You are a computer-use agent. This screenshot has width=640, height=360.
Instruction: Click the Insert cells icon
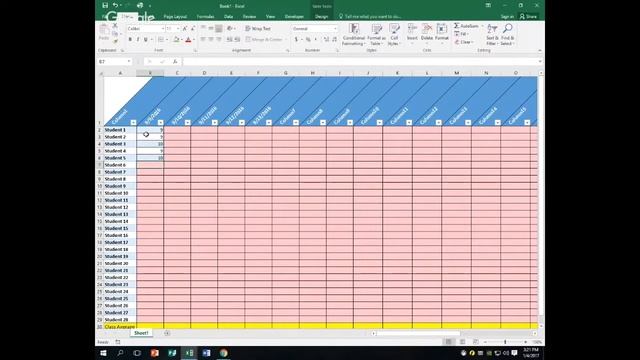(x=412, y=29)
